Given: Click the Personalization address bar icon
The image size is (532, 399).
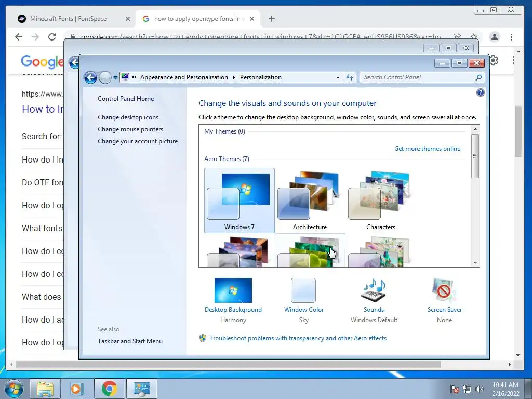Looking at the screenshot, I should coord(125,77).
